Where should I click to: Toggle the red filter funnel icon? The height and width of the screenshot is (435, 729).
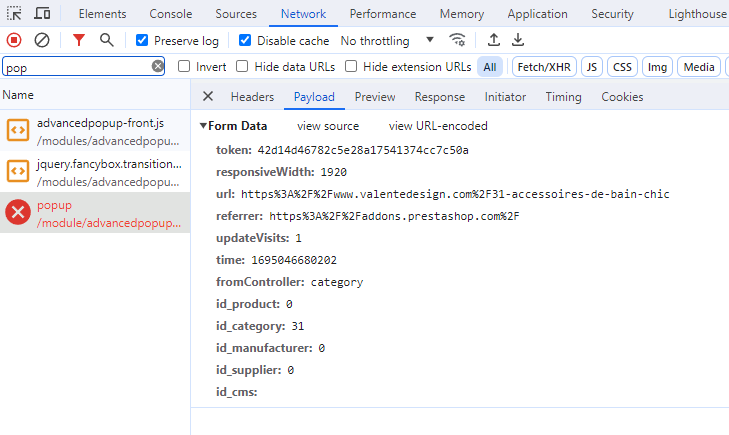[79, 40]
